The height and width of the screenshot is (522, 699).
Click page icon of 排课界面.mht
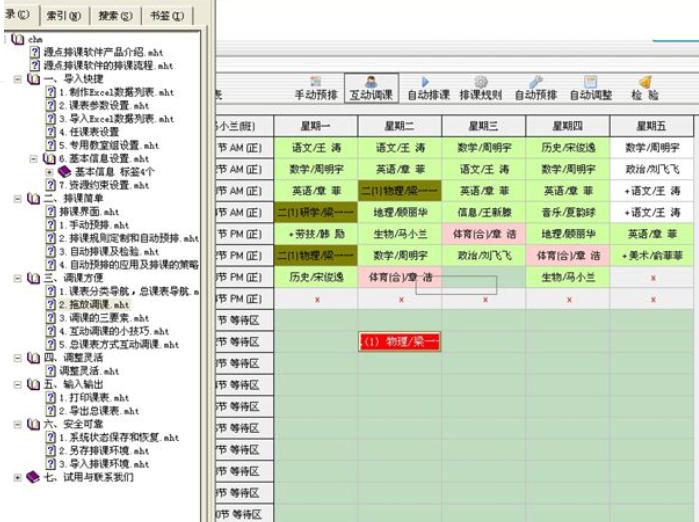tap(51, 212)
